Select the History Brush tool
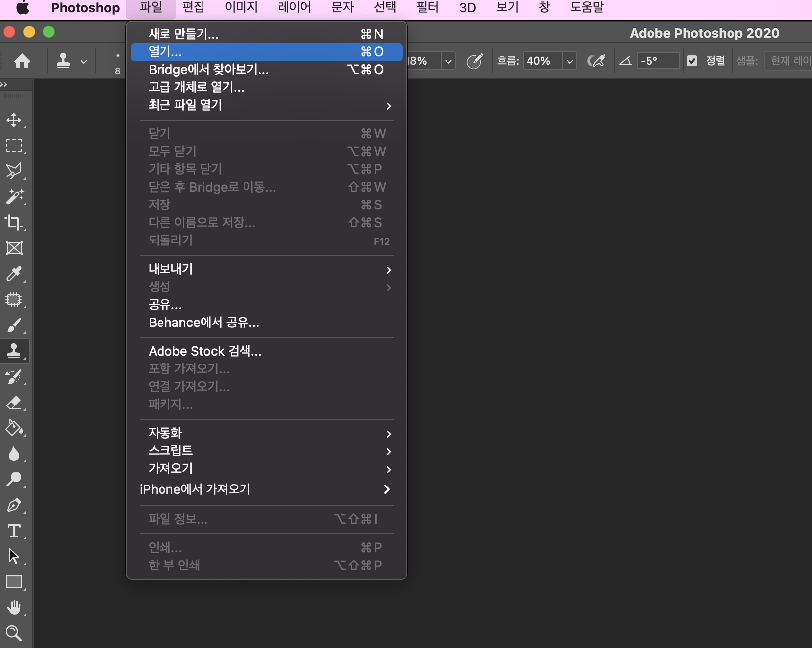812x648 pixels. [x=14, y=377]
